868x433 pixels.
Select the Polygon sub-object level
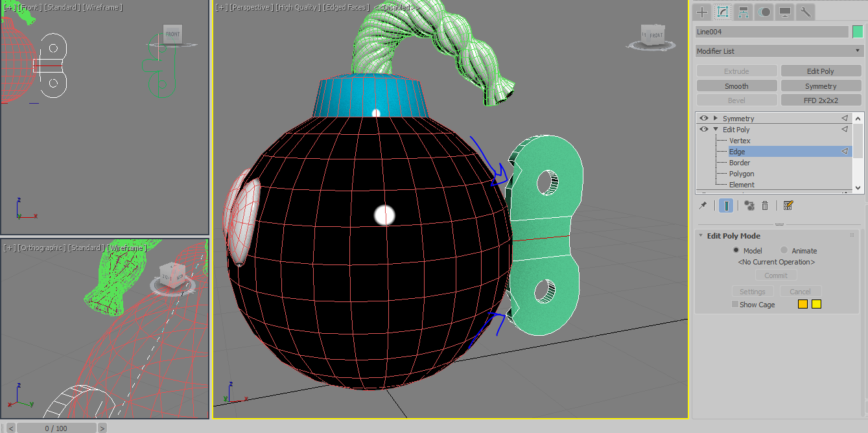[x=742, y=174]
